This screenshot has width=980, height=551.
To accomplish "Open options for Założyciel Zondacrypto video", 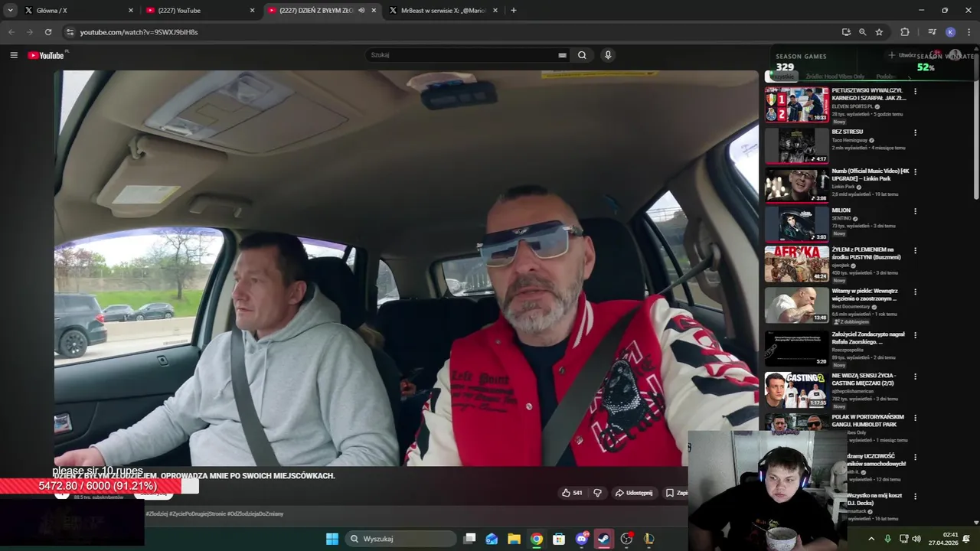I will point(915,335).
